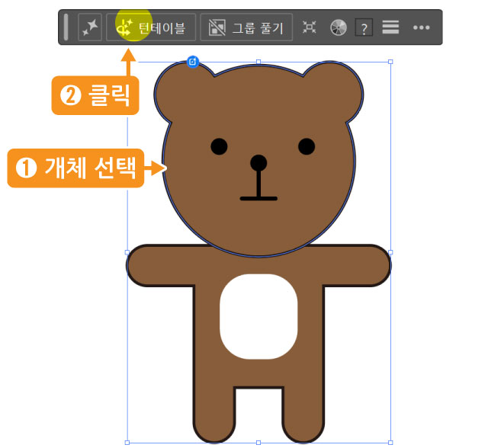The width and height of the screenshot is (488, 448).
Task: Click the 그룹 풀기 ungroup button
Action: (246, 27)
